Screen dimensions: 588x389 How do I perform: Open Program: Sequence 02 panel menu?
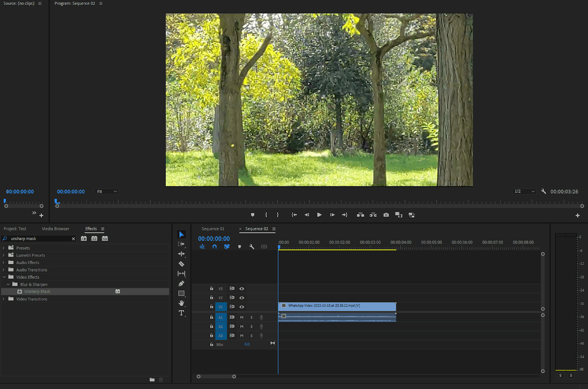(x=101, y=3)
